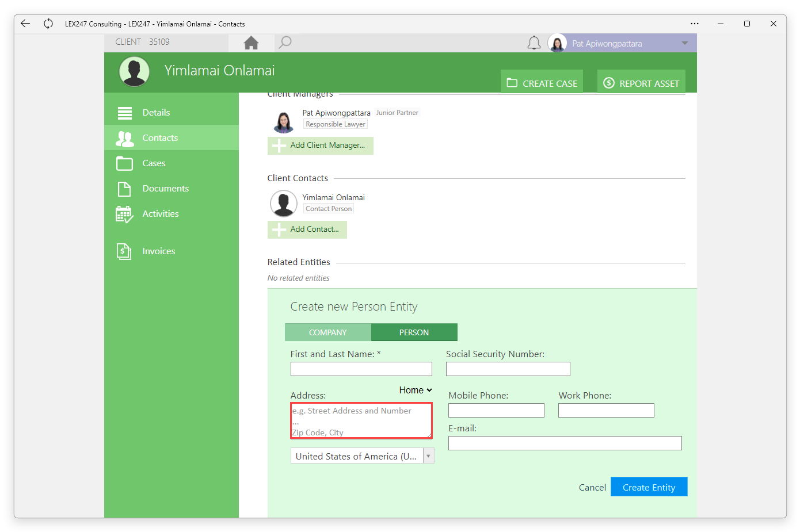Click the client profile avatar in header
The width and height of the screenshot is (800, 532).
[x=135, y=72]
